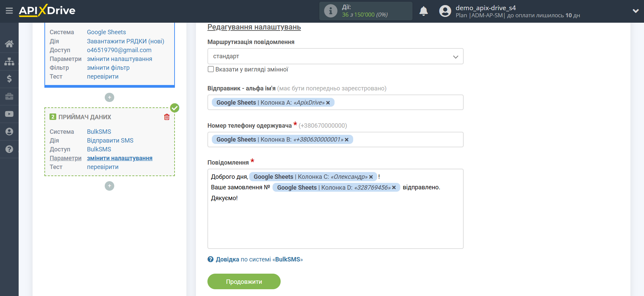The width and height of the screenshot is (644, 296).
Task: Click source 'змінити налаштування' link
Action: (120, 59)
